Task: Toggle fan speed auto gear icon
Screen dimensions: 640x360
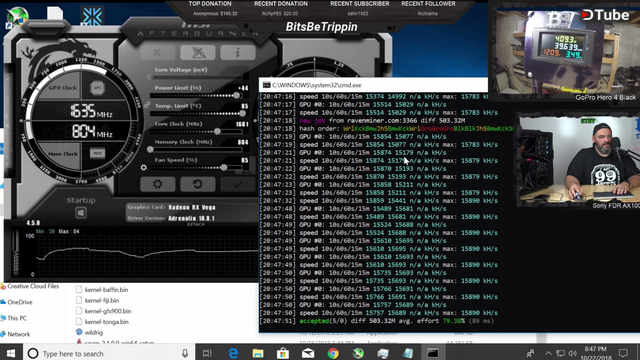Action: click(x=143, y=167)
